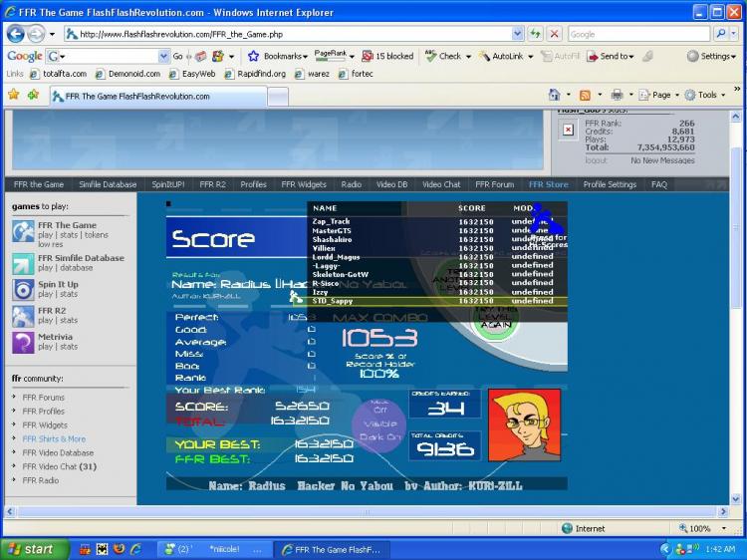Click the Refresh page icon
The width and height of the screenshot is (747, 560).
[x=536, y=34]
